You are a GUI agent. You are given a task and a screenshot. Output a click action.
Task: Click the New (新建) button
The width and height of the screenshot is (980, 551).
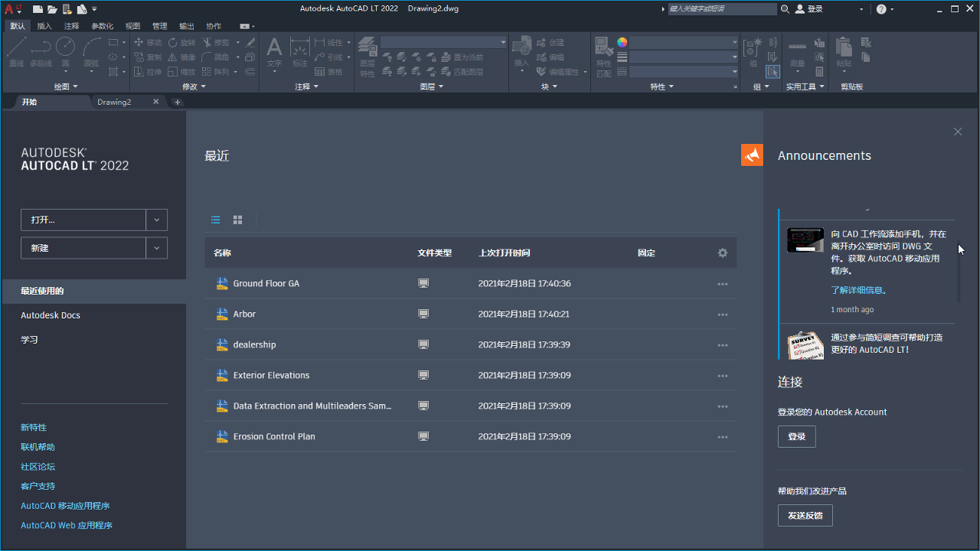coord(83,248)
